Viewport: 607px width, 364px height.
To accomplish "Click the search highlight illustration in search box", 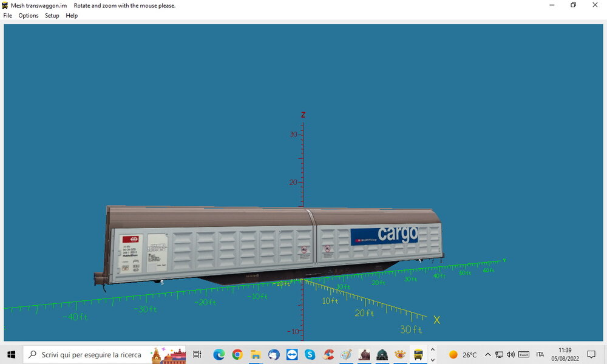I will tap(168, 355).
